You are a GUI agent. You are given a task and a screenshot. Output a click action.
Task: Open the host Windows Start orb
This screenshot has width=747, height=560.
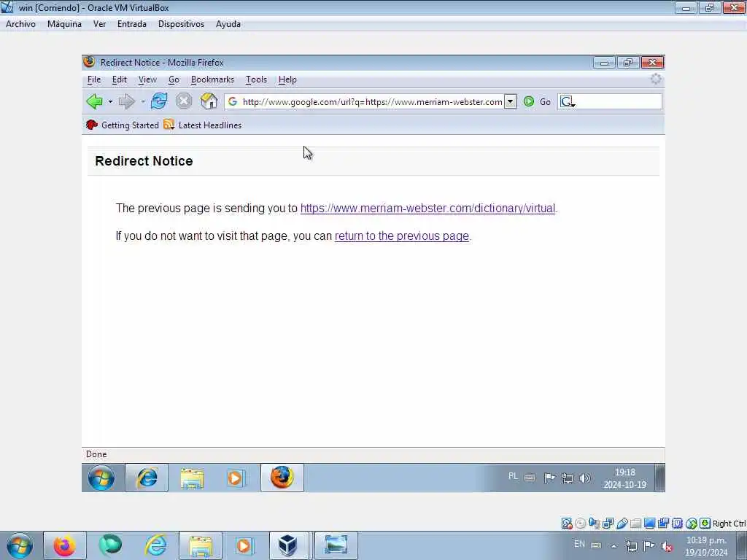[x=20, y=545]
